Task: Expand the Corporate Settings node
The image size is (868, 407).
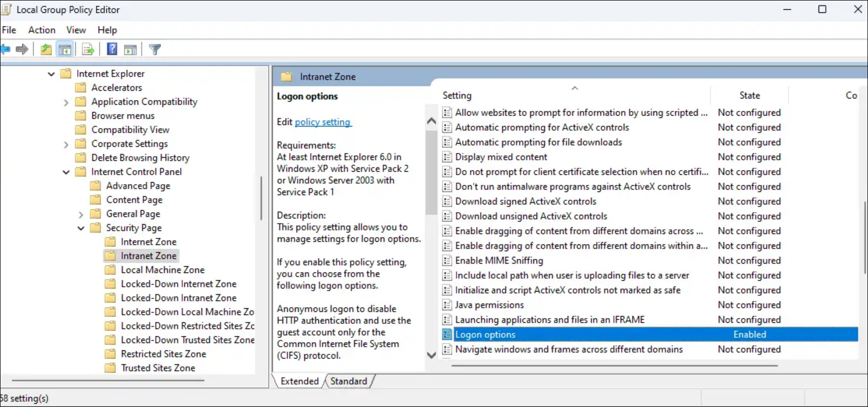Action: (66, 144)
